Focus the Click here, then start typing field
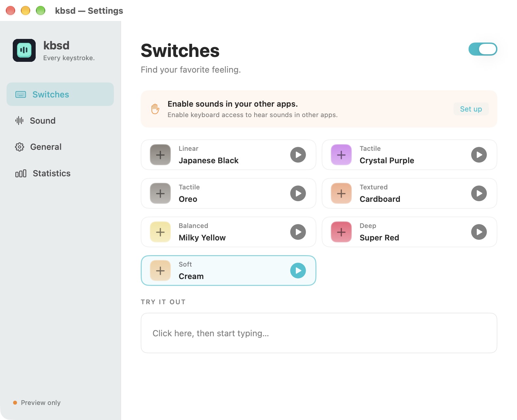 [319, 333]
